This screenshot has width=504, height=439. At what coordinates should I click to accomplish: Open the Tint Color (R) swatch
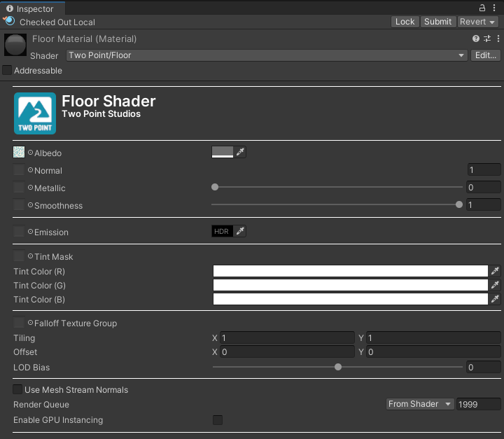click(351, 271)
